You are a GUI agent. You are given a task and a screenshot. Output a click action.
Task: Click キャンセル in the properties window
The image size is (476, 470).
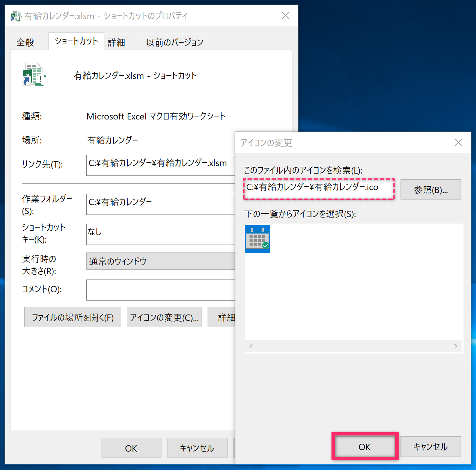point(197,448)
